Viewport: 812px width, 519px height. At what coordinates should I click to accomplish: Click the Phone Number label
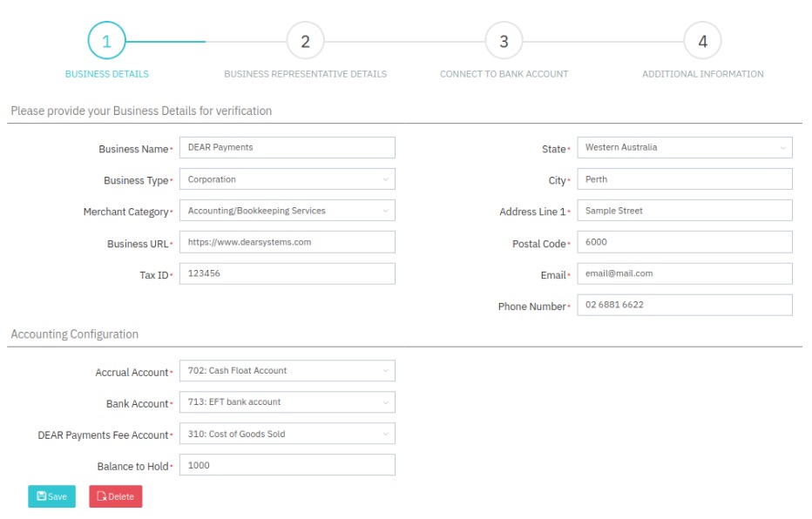(x=531, y=307)
